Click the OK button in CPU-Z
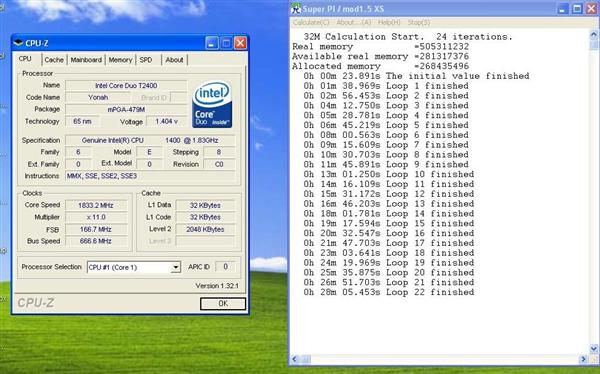Screen dimensions: 600x374 223,304
